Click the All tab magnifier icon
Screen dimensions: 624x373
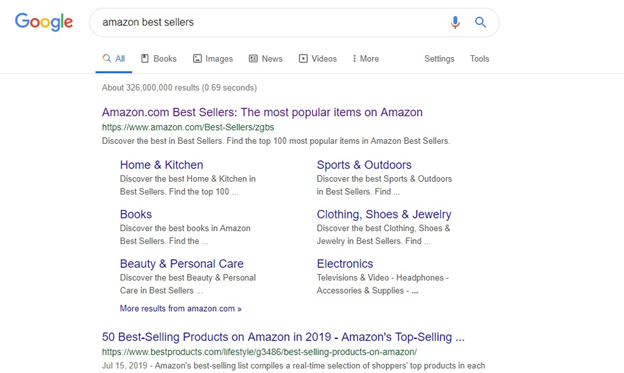pos(107,59)
